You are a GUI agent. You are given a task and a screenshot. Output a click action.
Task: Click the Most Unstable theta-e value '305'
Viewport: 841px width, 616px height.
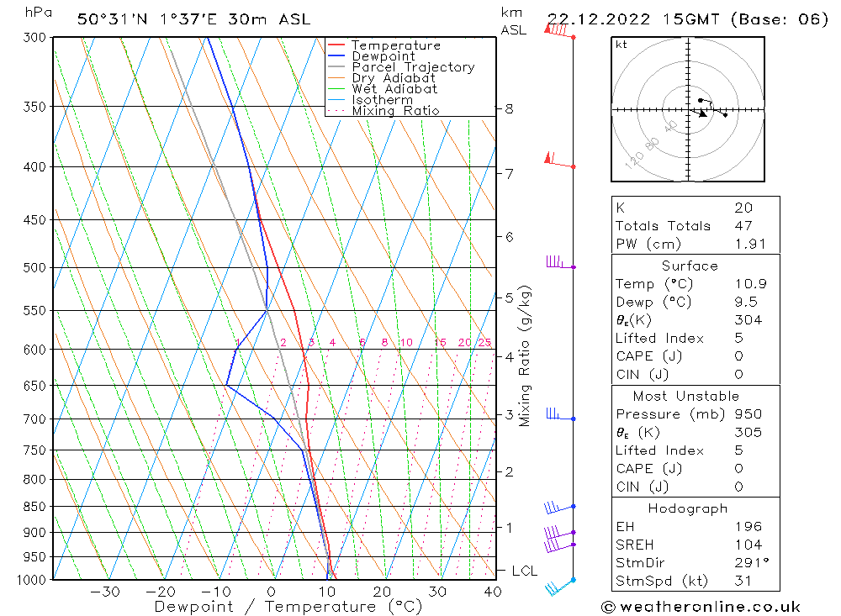pyautogui.click(x=748, y=433)
